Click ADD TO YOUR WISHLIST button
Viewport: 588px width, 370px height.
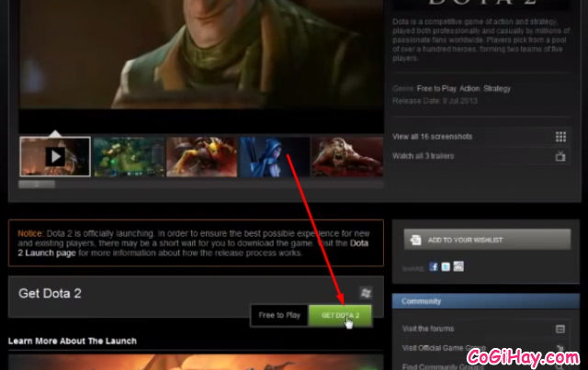point(487,240)
